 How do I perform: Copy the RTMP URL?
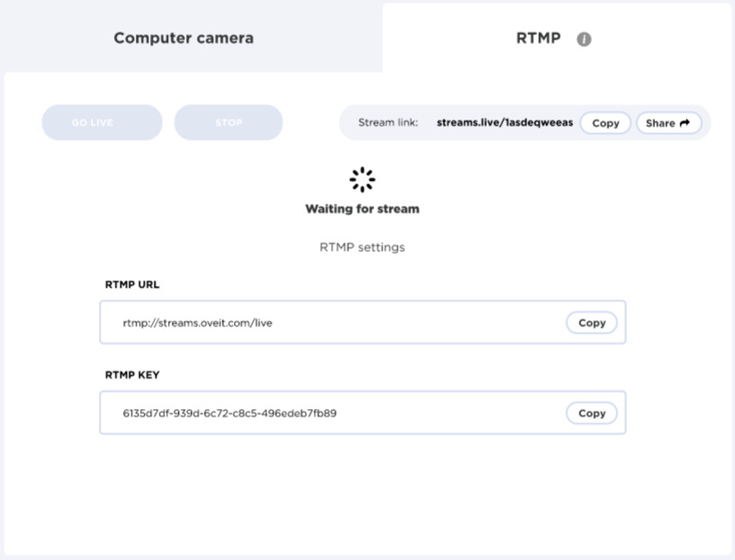[591, 323]
